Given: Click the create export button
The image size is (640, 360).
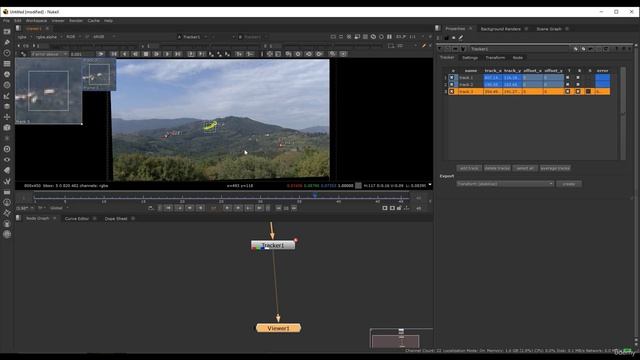Looking at the screenshot, I should 569,184.
